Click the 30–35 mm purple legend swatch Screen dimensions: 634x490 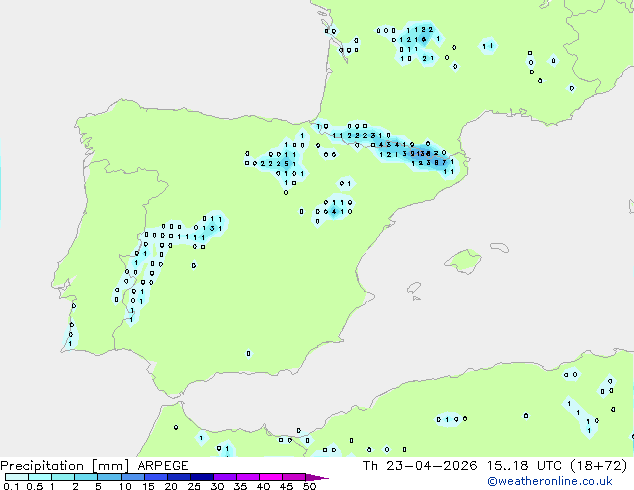pyautogui.click(x=225, y=477)
